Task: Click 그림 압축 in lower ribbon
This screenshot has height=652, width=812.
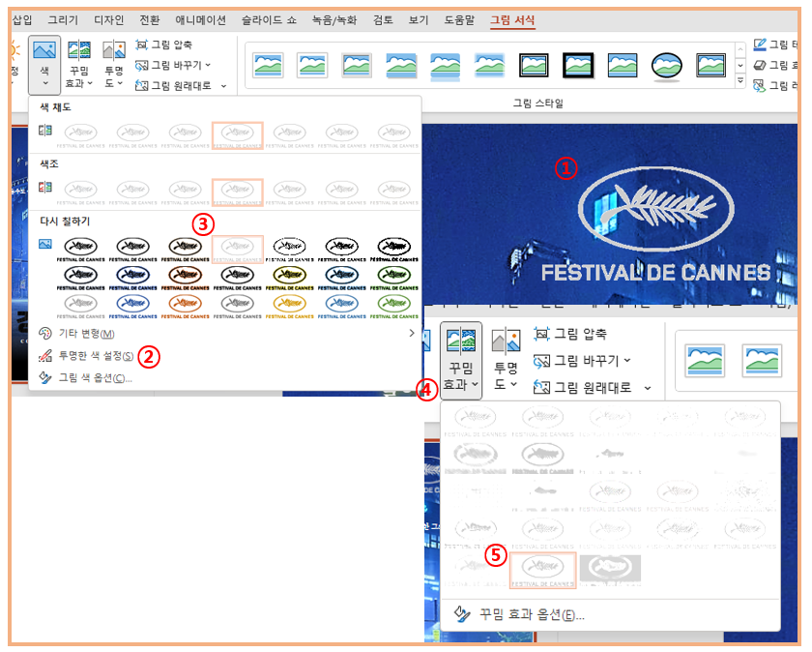Action: (570, 334)
